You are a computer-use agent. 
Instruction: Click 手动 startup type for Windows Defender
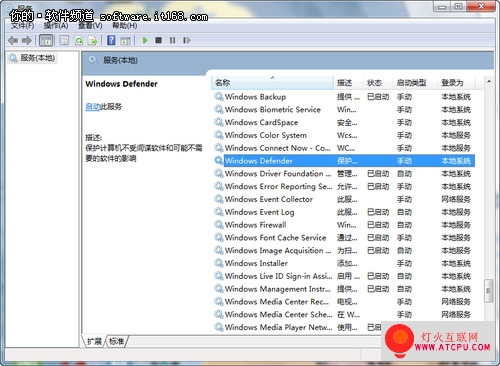pos(404,161)
